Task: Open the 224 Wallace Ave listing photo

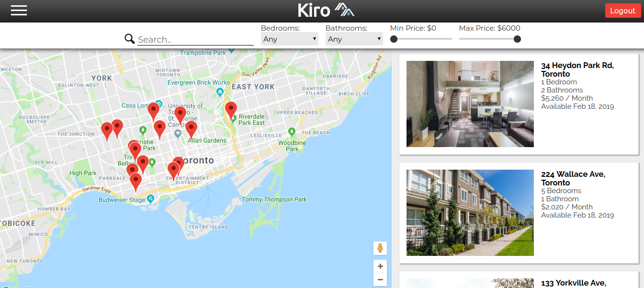Action: coord(470,213)
